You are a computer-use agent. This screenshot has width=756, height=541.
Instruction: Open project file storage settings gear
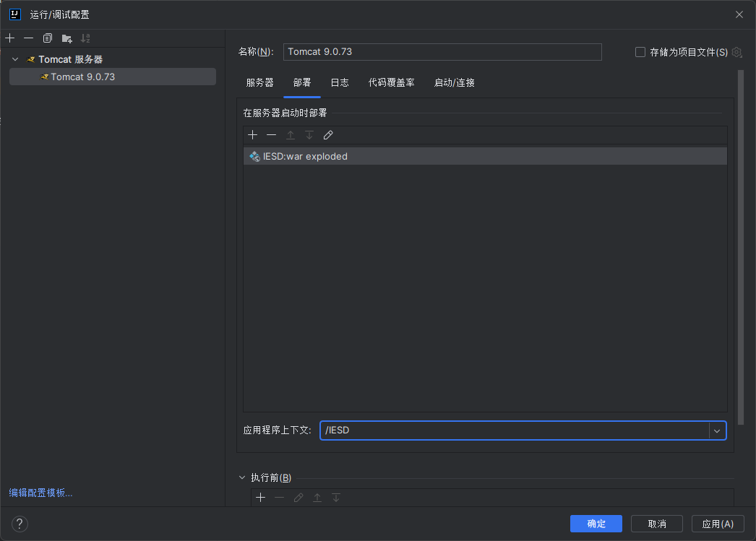click(x=736, y=52)
